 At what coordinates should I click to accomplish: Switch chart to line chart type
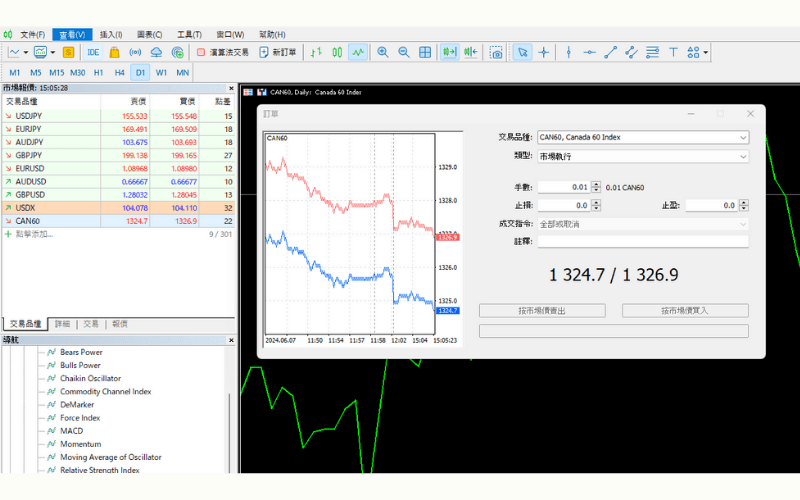coord(358,52)
